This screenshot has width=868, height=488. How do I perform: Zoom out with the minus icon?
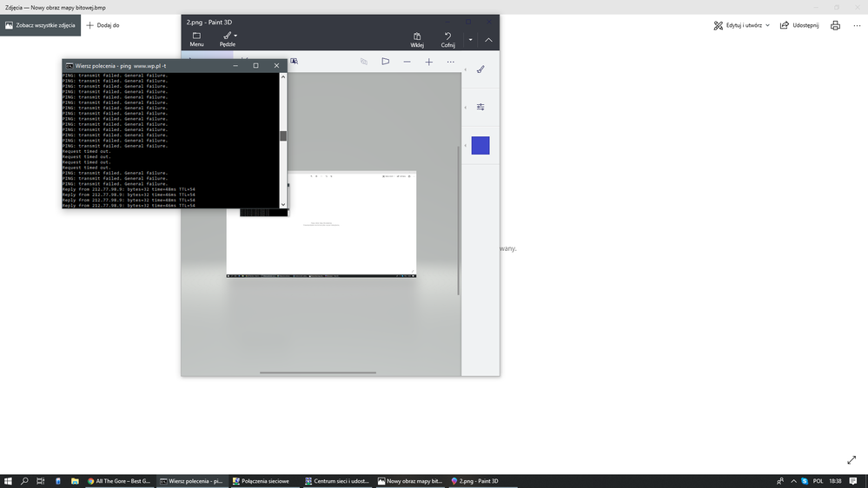click(x=407, y=62)
